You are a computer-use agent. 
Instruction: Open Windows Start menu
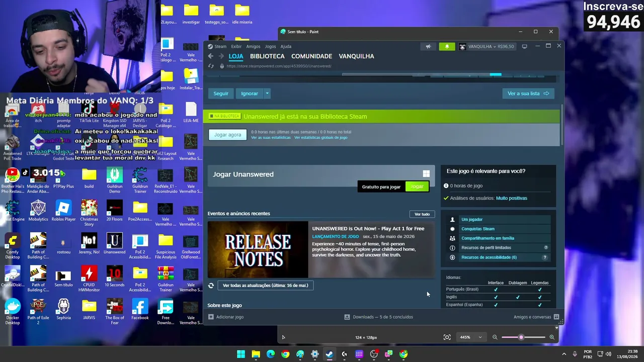pos(241,354)
